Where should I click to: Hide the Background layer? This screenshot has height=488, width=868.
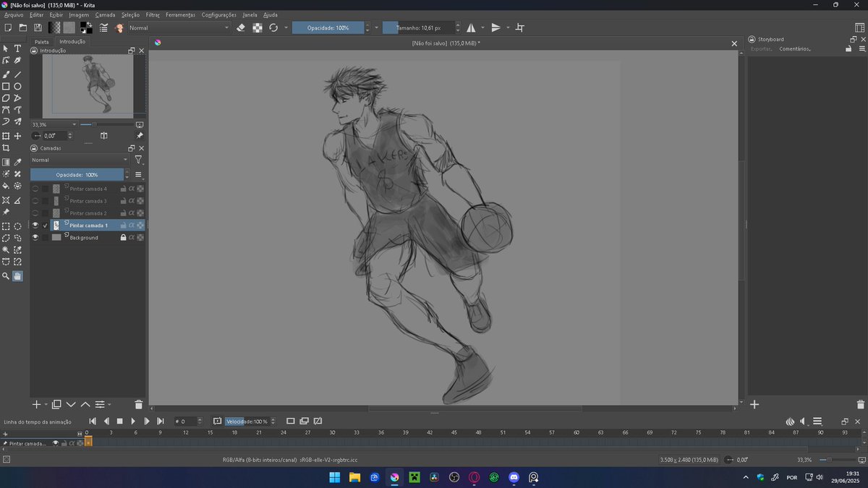point(35,237)
